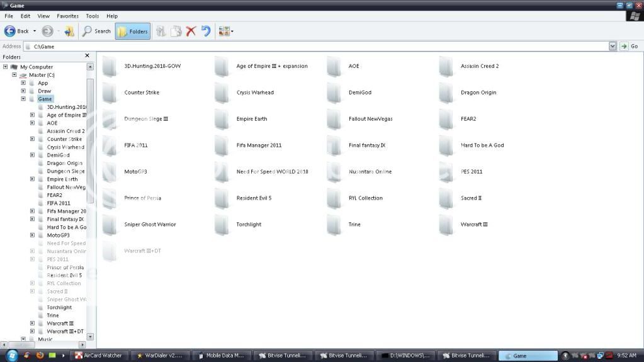Switch to WarDialer window in taskbar

[x=161, y=356]
